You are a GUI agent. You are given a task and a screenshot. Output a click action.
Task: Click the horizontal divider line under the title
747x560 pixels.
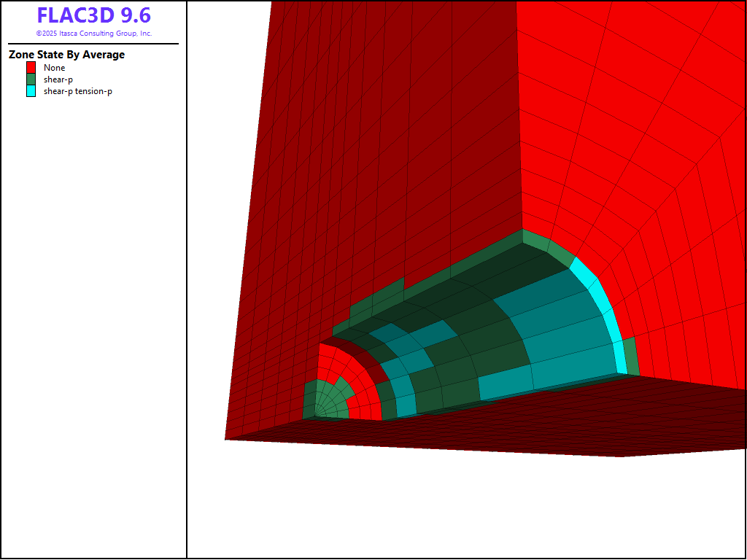point(93,44)
